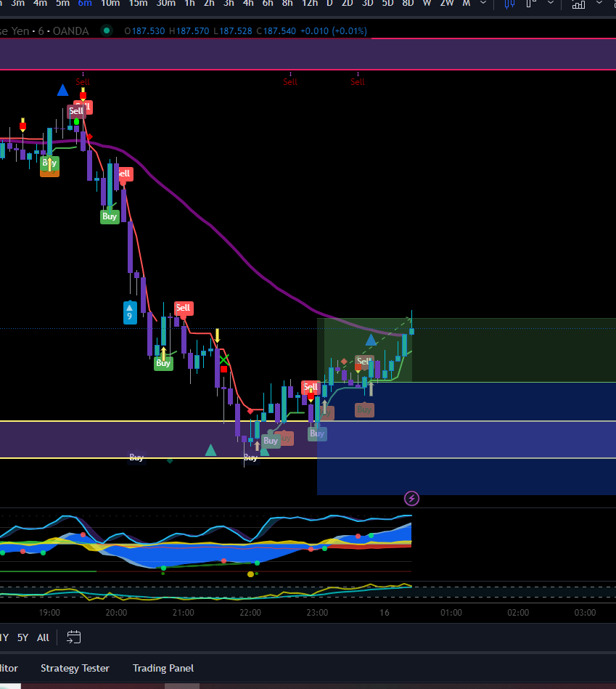Viewport: 616px width, 689px height.
Task: Switch to the Strategy Tester tab
Action: pyautogui.click(x=75, y=668)
